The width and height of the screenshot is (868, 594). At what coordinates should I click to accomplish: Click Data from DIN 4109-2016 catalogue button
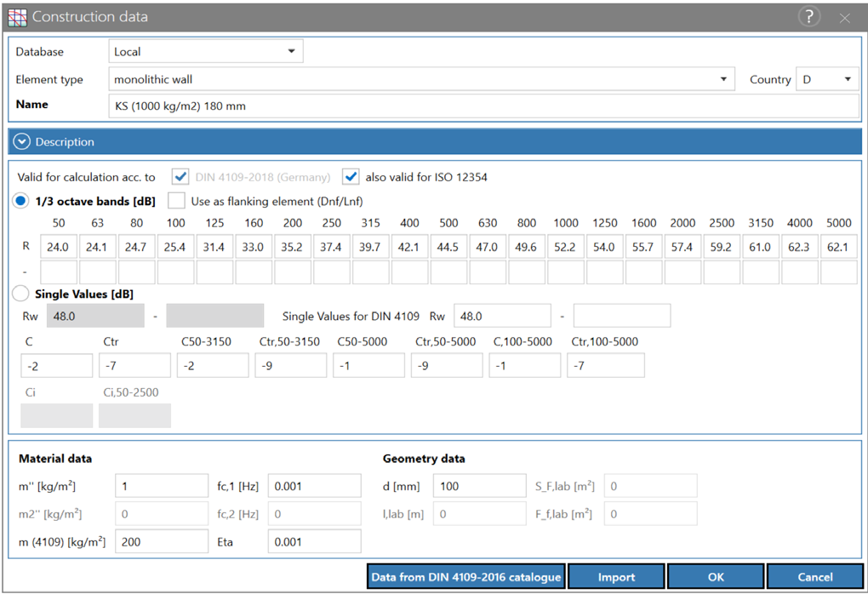[x=466, y=577]
